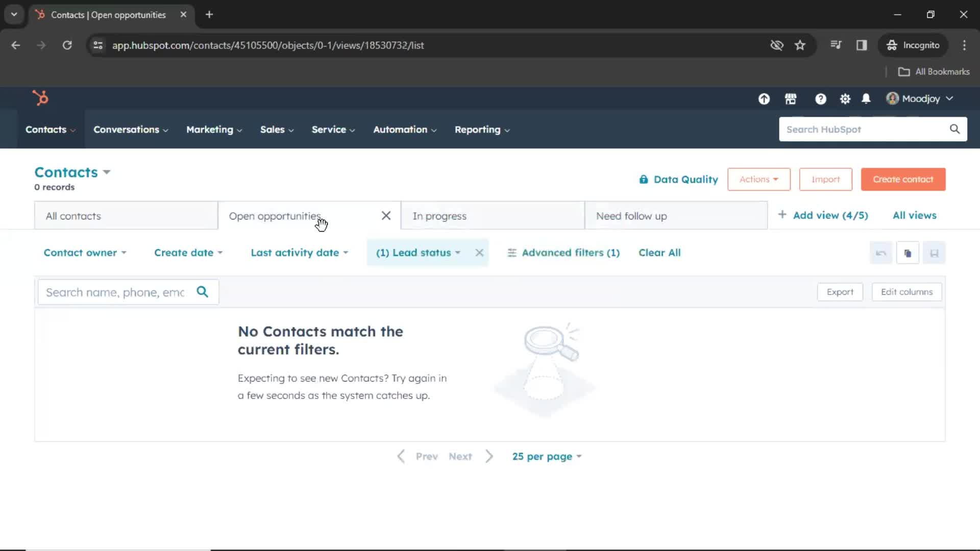Click the undo arrow icon
The height and width of the screenshot is (551, 980).
click(880, 253)
